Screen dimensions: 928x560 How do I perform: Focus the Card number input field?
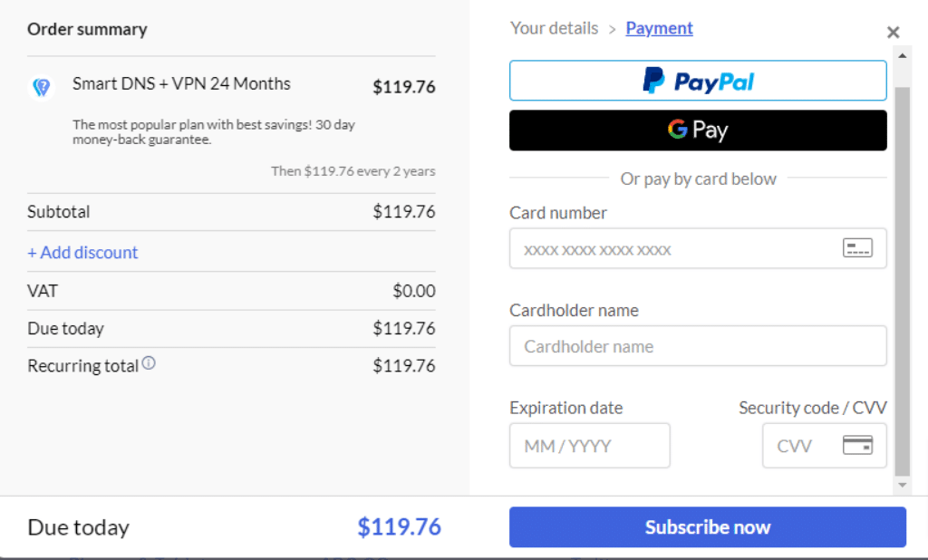click(x=699, y=248)
